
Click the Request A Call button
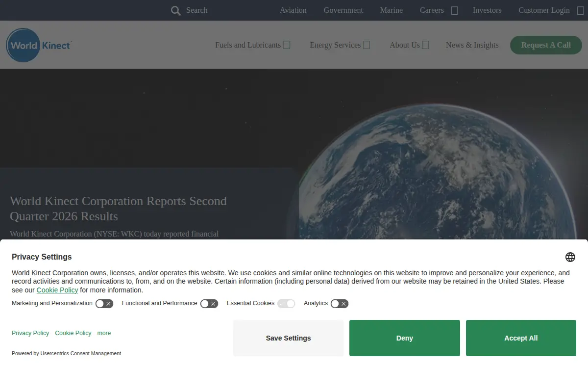click(546, 45)
